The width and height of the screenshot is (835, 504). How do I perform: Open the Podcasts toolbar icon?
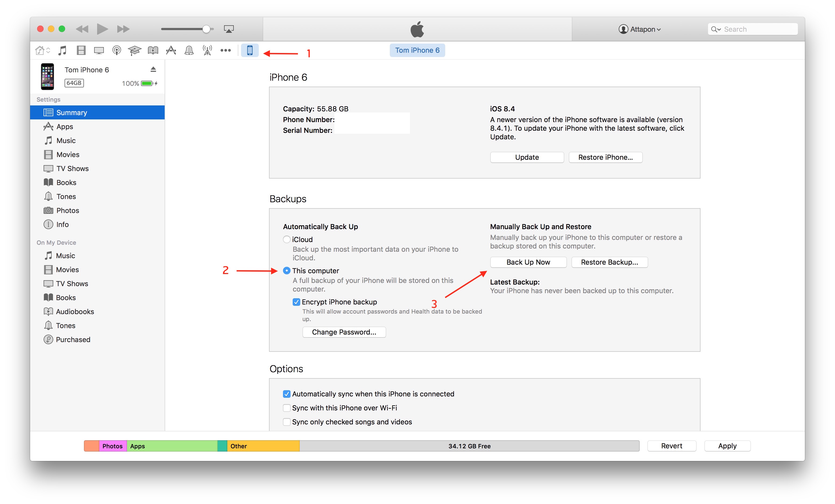(116, 51)
